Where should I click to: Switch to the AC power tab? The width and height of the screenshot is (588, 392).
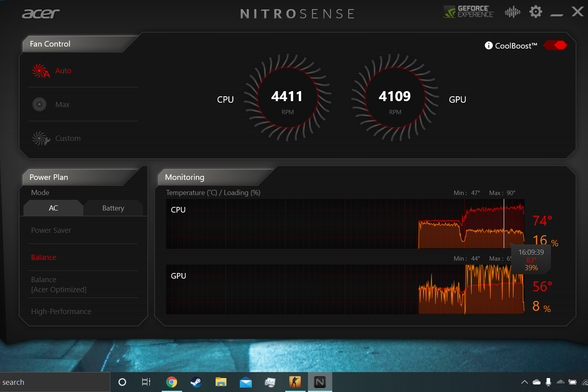[x=53, y=208]
